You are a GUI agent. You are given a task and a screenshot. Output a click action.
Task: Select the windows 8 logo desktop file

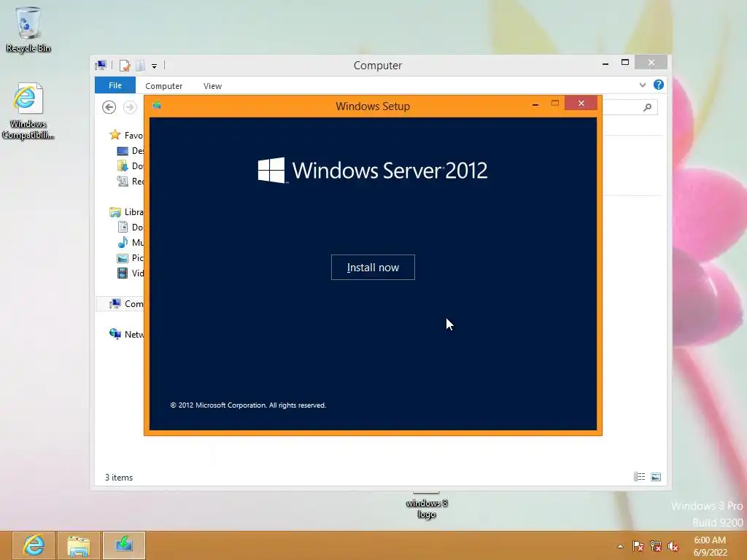click(x=426, y=506)
